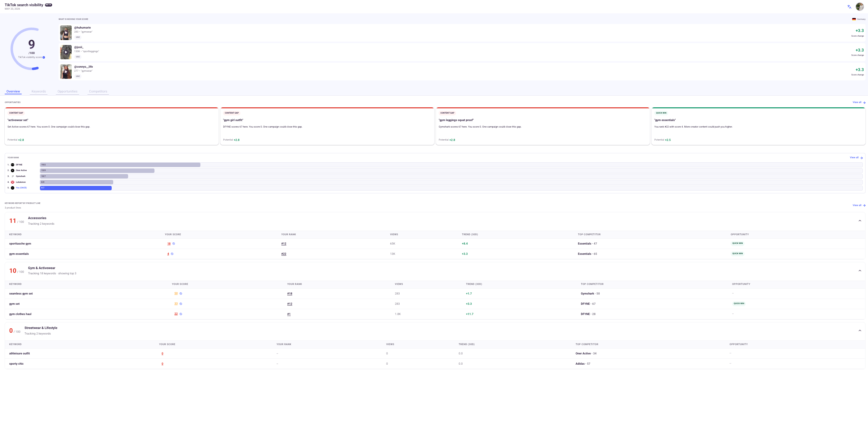Play the @huhumarie video thumbnail
The height and width of the screenshot is (432, 868).
66,33
